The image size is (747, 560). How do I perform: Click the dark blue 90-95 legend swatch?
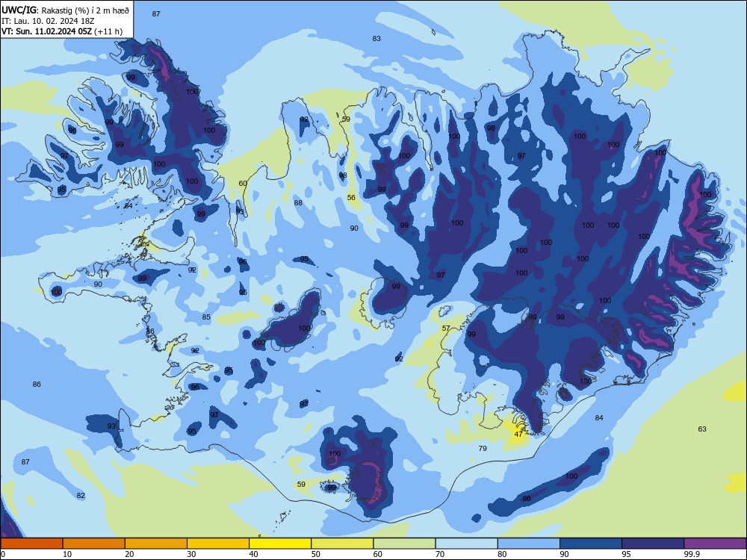point(591,544)
